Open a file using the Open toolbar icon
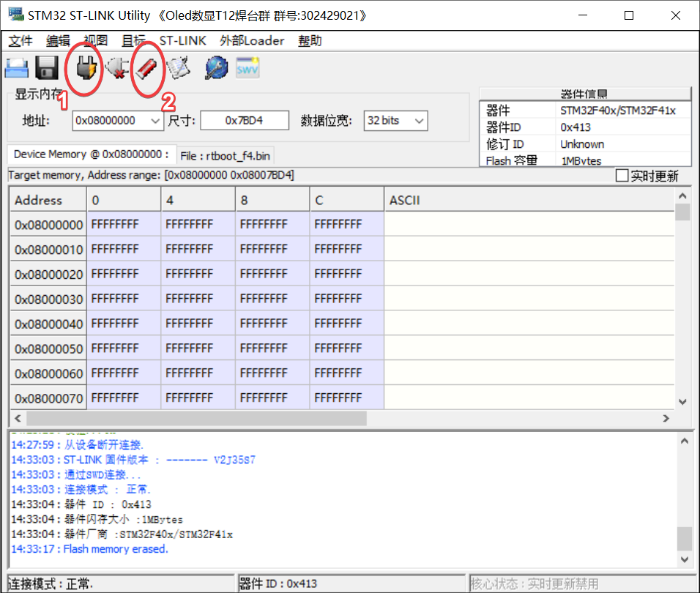This screenshot has width=700, height=593. pyautogui.click(x=17, y=68)
